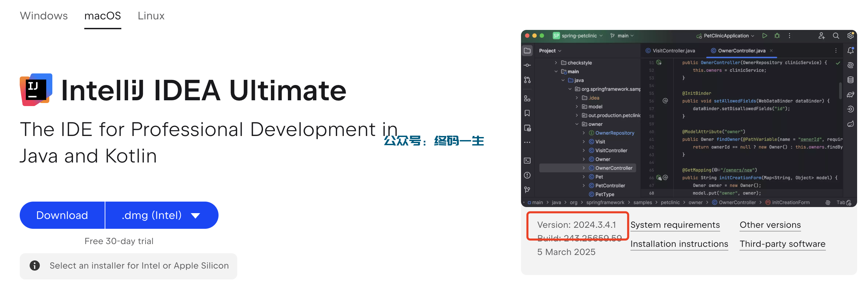The width and height of the screenshot is (868, 291).
Task: Click the petclinic breadcrumb in status bar
Action: coord(670,203)
